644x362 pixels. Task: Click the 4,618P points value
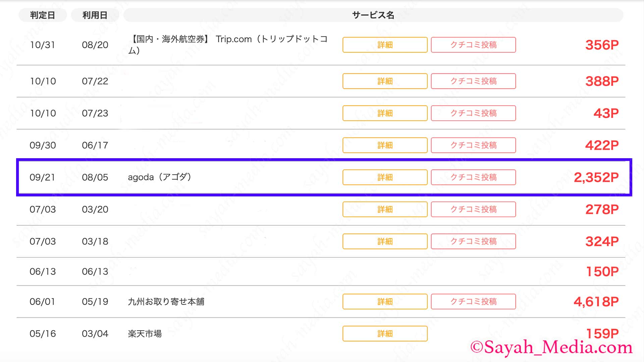tap(596, 302)
